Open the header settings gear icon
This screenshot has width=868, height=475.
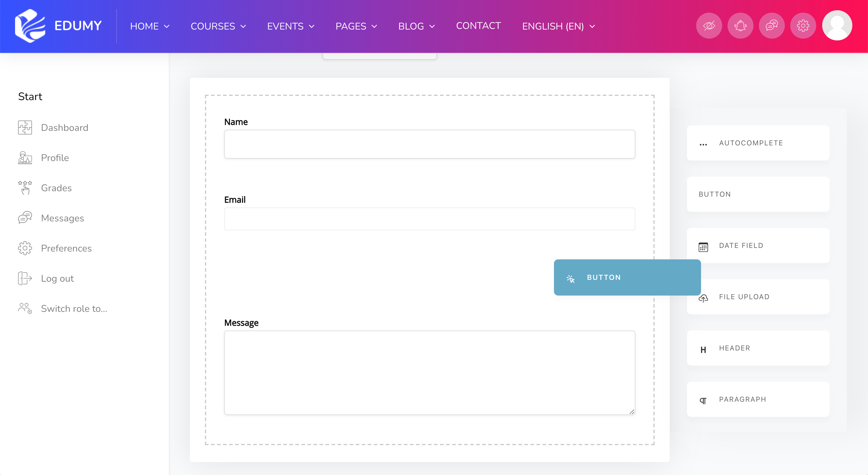(x=803, y=26)
